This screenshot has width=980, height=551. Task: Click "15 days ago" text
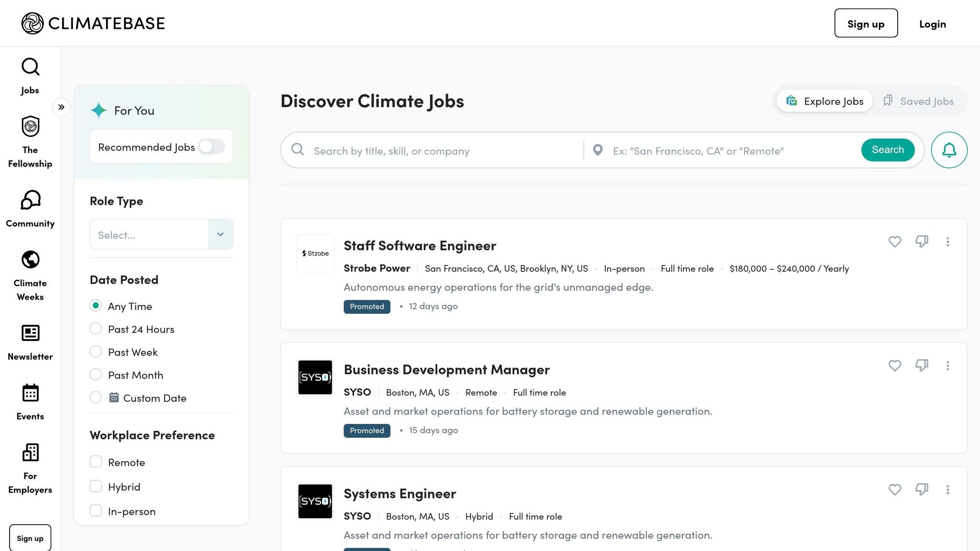[x=434, y=430]
